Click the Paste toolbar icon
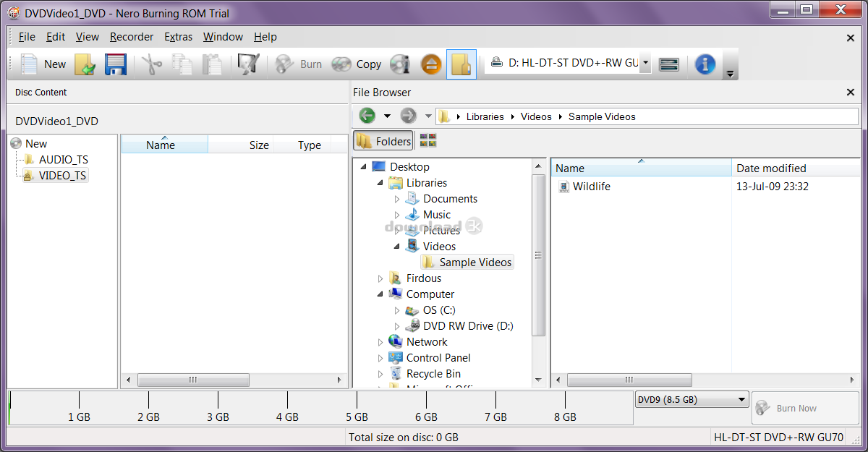The width and height of the screenshot is (868, 452). [211, 64]
